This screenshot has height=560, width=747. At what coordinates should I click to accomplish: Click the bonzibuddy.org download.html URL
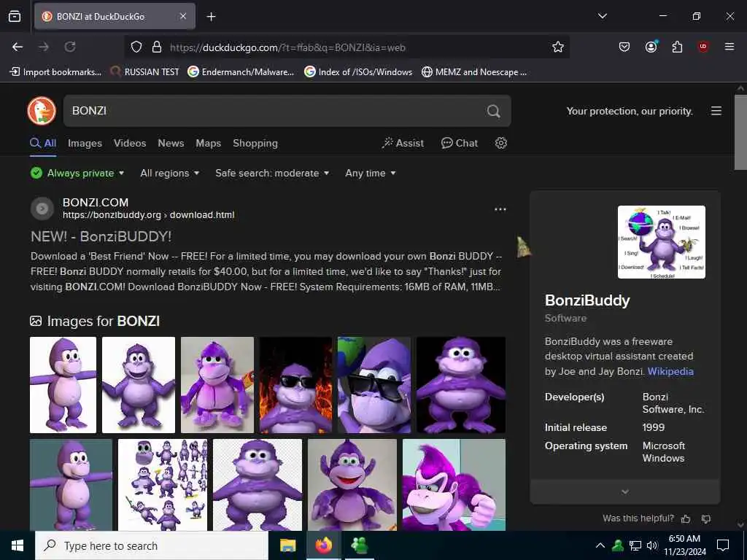[149, 215]
